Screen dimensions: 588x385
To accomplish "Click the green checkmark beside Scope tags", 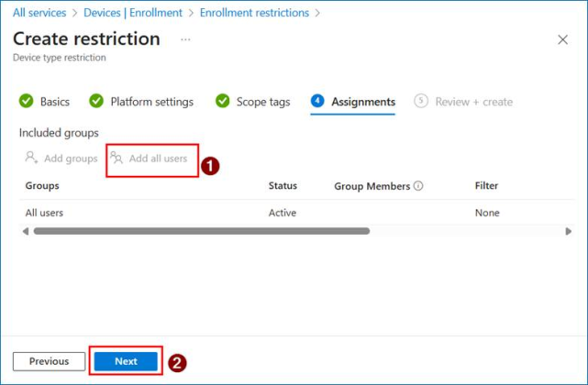I will 222,101.
